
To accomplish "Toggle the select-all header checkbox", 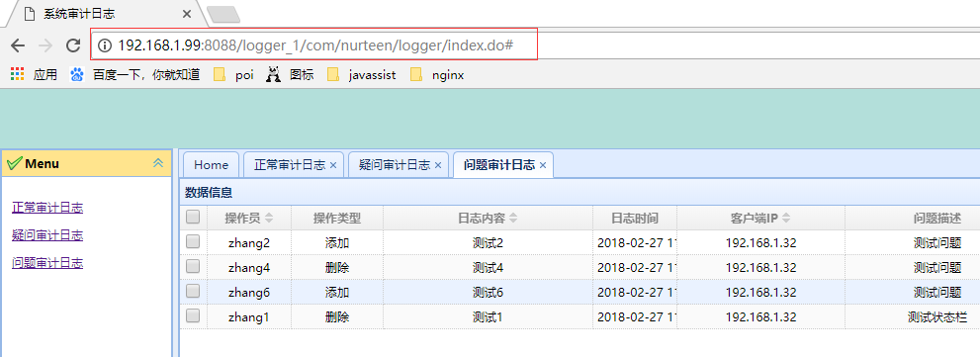I will (x=193, y=217).
